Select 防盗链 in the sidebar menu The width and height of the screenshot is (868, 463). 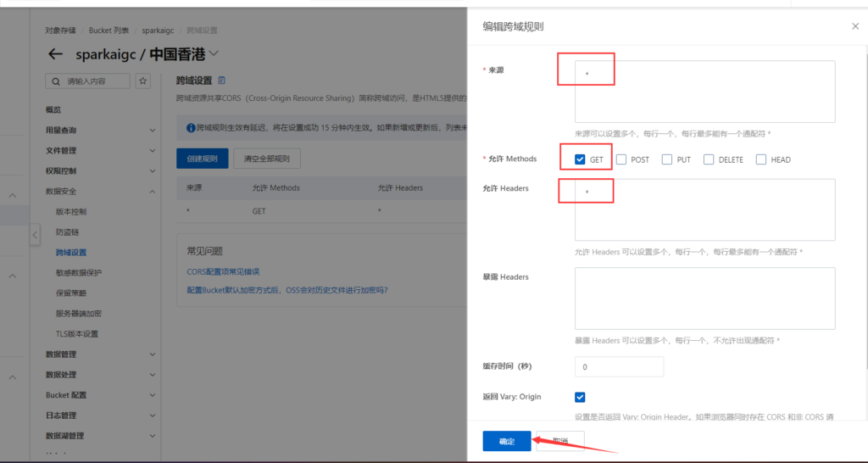point(68,231)
